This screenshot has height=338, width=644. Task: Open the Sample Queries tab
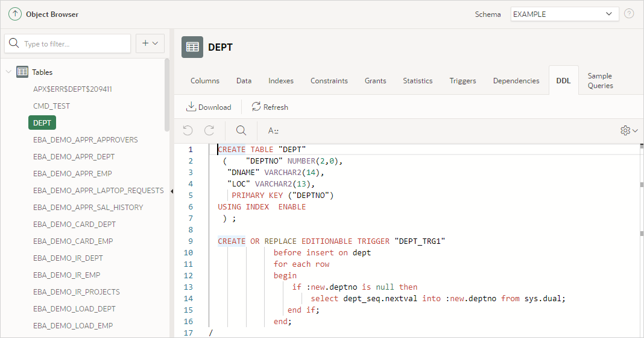click(x=600, y=81)
